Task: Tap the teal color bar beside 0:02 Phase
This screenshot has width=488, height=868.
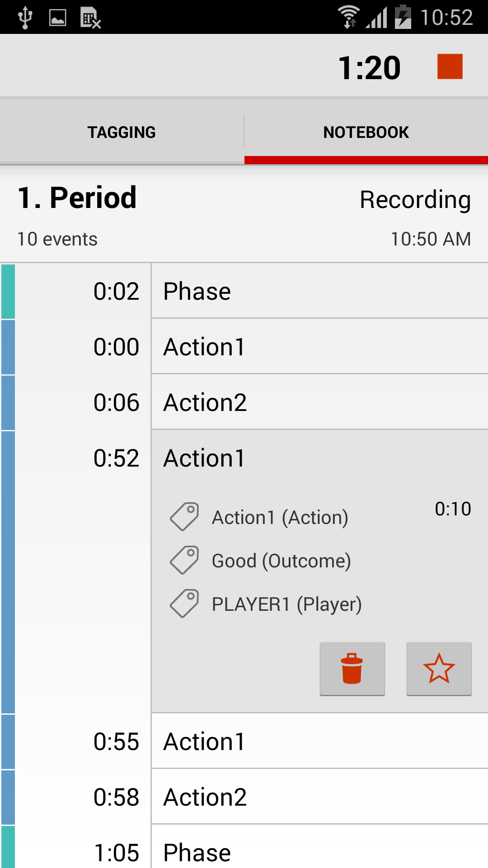Action: coord(8,292)
